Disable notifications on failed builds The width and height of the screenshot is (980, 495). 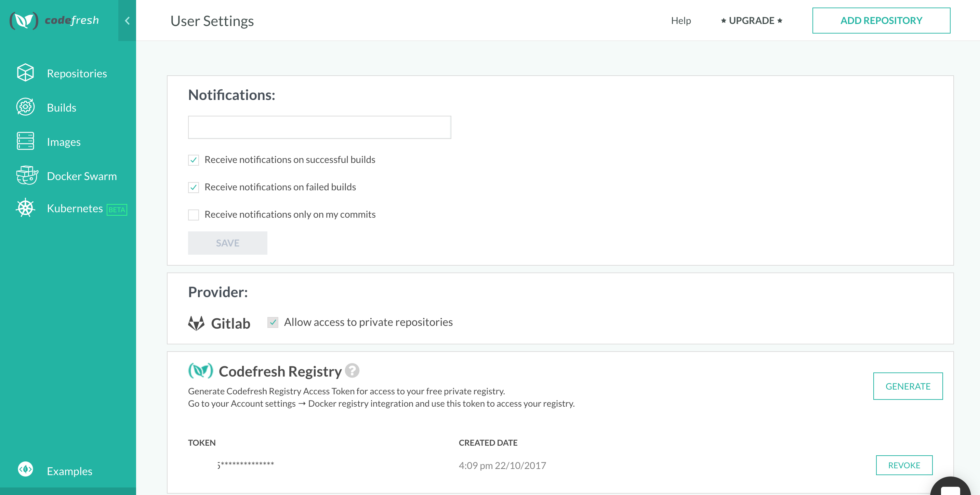click(x=193, y=187)
